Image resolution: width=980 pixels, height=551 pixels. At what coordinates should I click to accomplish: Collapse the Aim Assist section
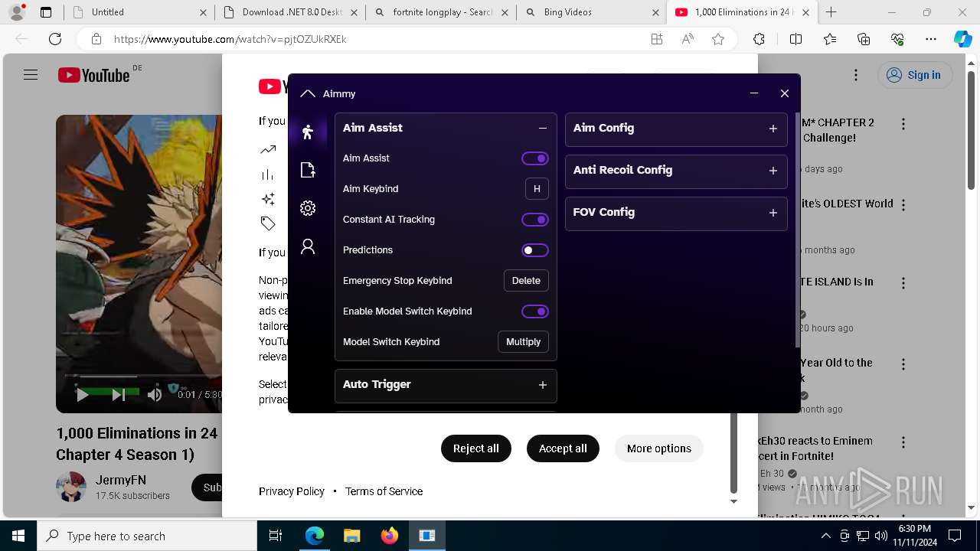543,129
